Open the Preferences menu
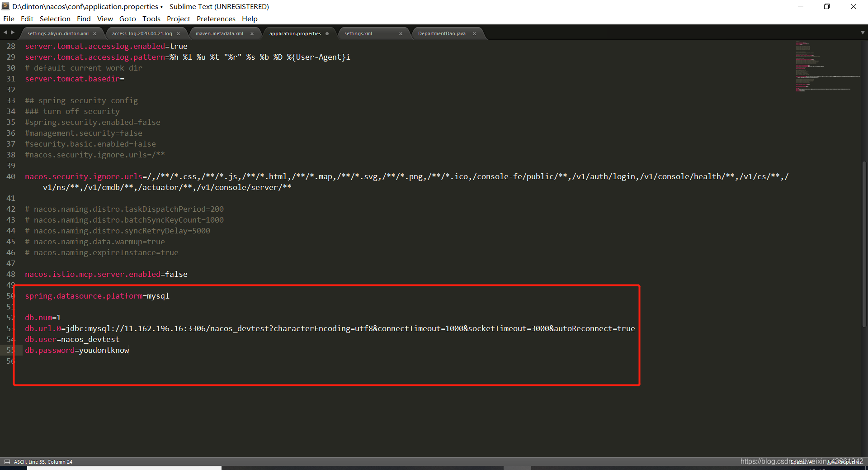868x470 pixels. [216, 19]
